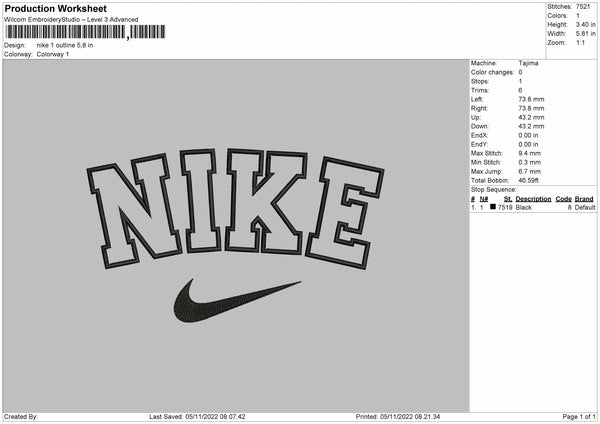Click the St. column header
Image resolution: width=600 pixels, height=424 pixels.
[x=508, y=199]
